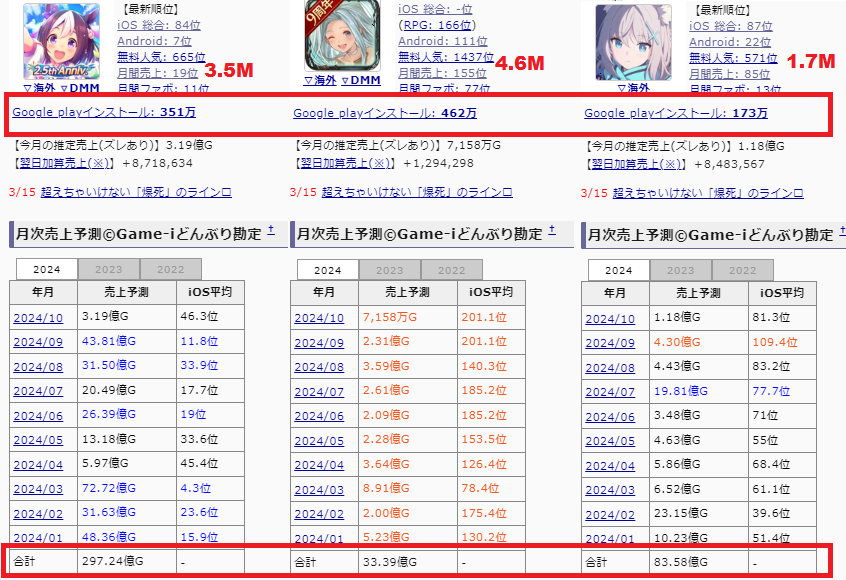Viewport: 846px width, 580px height.
Task: Open the Android: 111位 ranking link
Action: tap(443, 41)
